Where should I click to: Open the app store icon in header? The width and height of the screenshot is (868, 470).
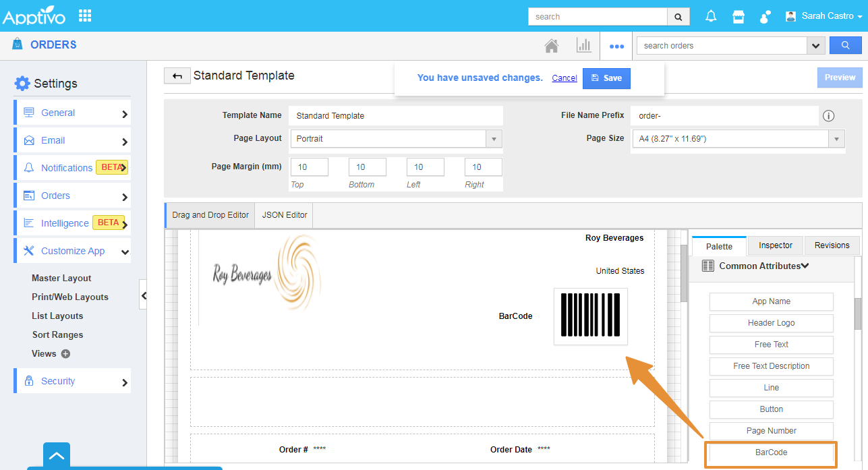[739, 16]
